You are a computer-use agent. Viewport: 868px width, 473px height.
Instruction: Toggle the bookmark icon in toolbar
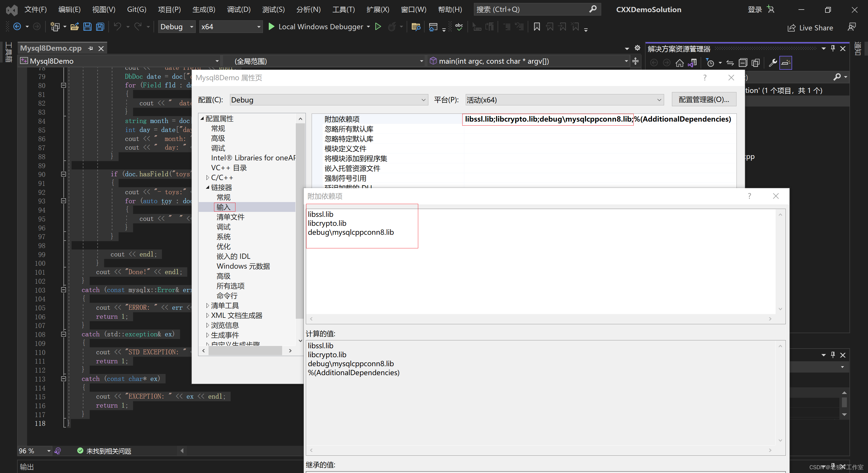click(537, 27)
